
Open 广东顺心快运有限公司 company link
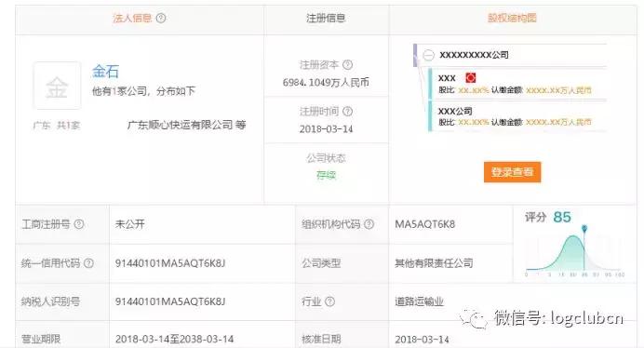click(181, 125)
